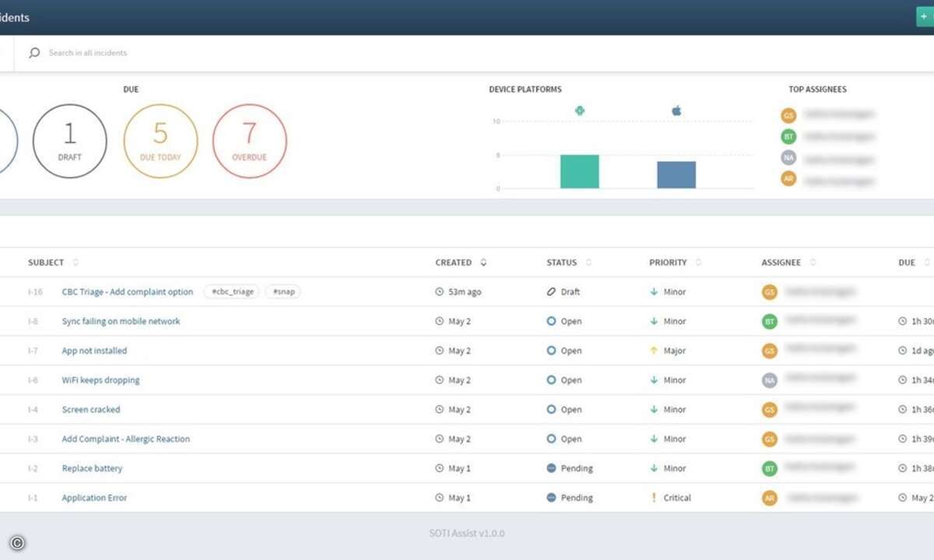Click Pending status icon for Replace battery
The width and height of the screenshot is (934, 560).
point(552,468)
